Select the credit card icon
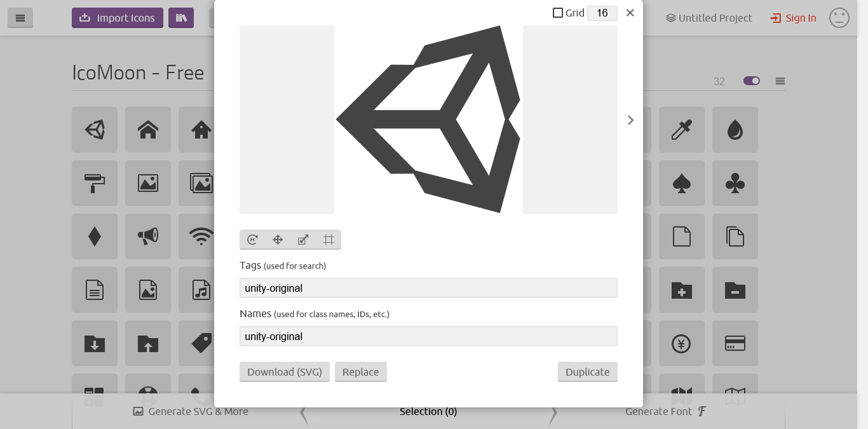This screenshot has width=868, height=429. [735, 343]
